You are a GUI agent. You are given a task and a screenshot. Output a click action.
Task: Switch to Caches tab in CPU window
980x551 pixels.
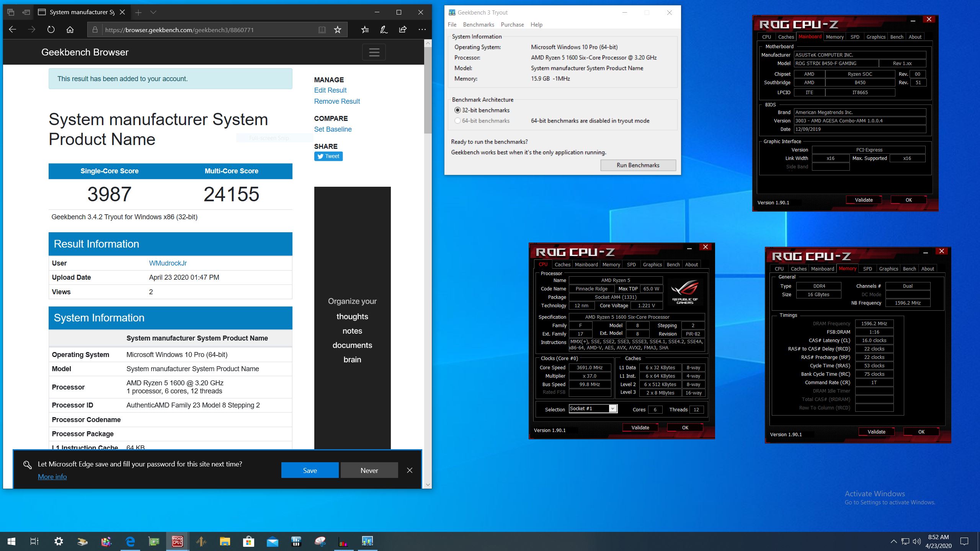point(562,264)
